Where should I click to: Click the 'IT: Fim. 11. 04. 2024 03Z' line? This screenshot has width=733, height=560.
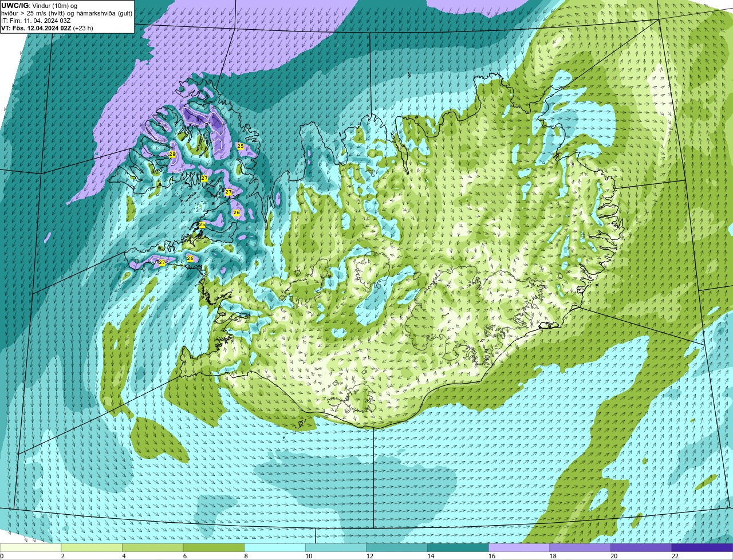click(36, 20)
